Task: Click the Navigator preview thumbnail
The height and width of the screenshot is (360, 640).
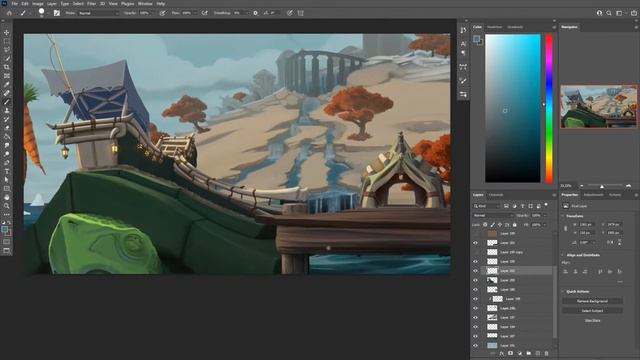Action: pos(598,107)
